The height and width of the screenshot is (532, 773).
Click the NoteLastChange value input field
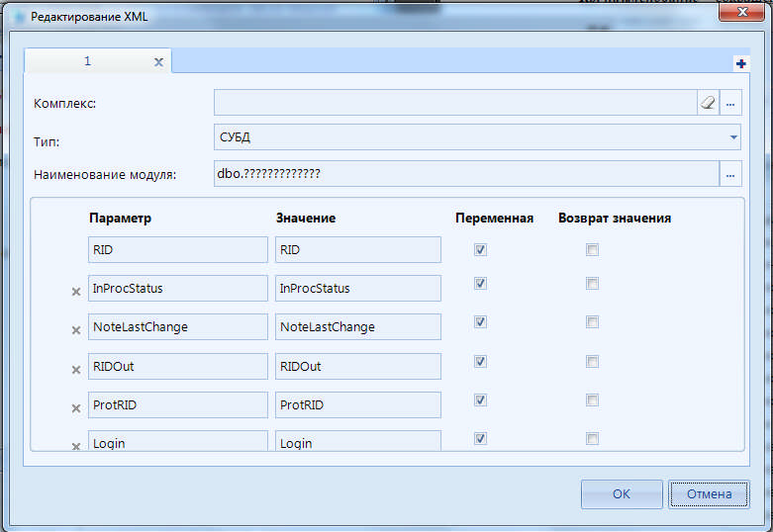(x=357, y=327)
